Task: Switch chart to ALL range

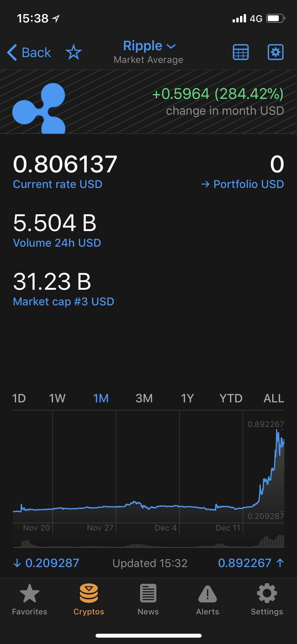Action: (274, 398)
